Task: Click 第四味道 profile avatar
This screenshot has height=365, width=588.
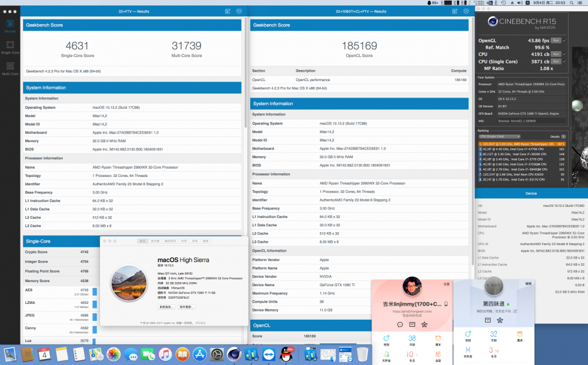Action: coord(494,286)
